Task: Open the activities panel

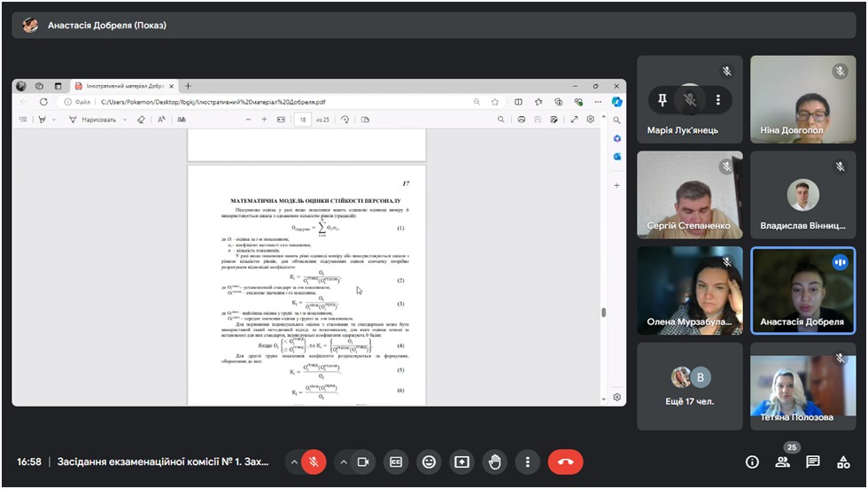Action: point(843,462)
